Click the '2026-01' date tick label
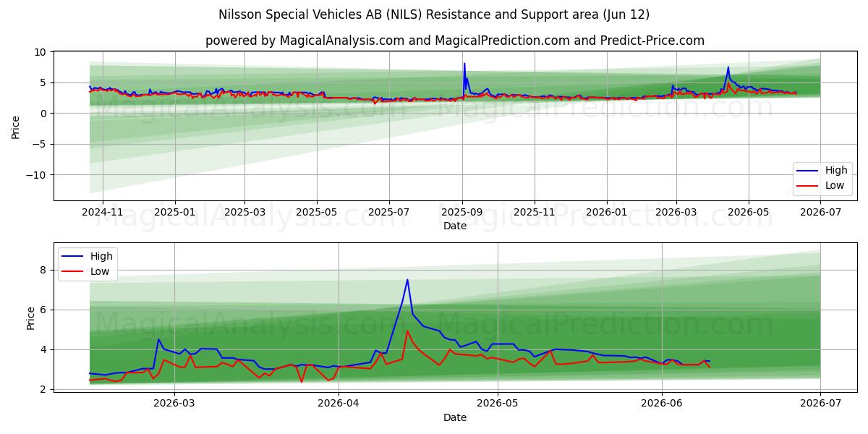Image resolution: width=868 pixels, height=434 pixels. coord(606,213)
